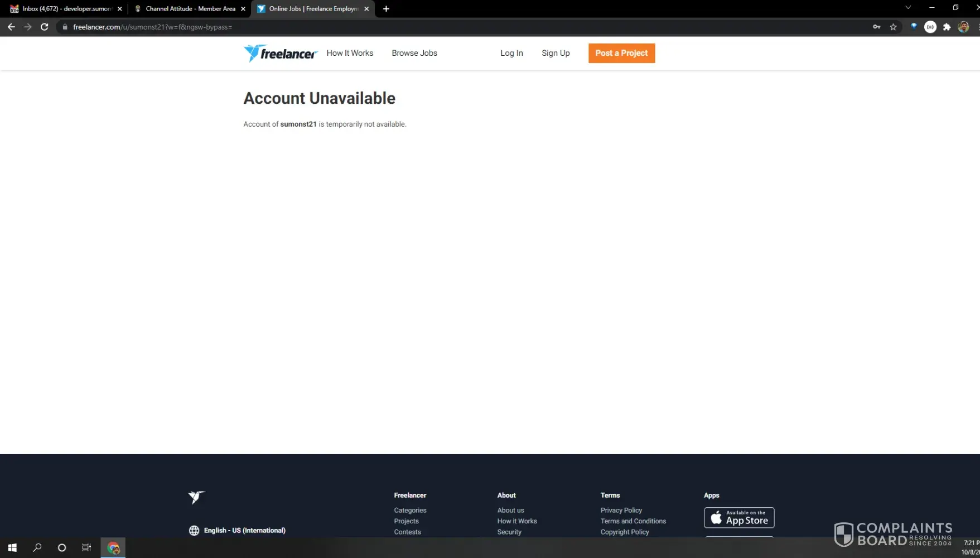Open Windows Start menu
This screenshot has height=558, width=980.
tap(12, 547)
